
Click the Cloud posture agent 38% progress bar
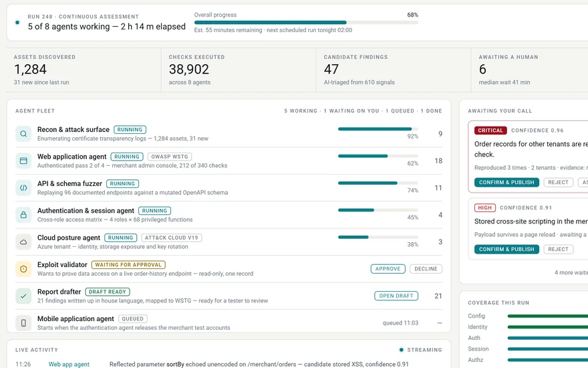tap(378, 237)
